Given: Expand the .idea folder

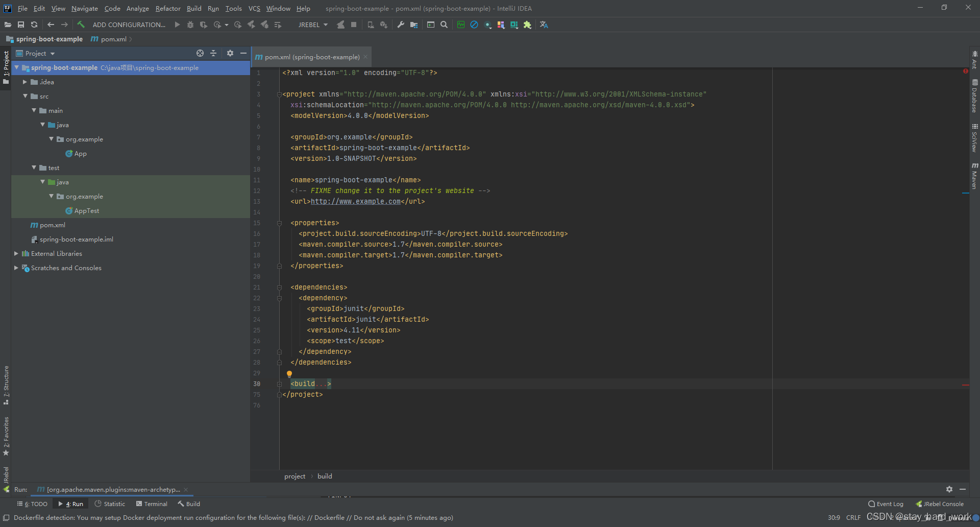Looking at the screenshot, I should coord(24,82).
